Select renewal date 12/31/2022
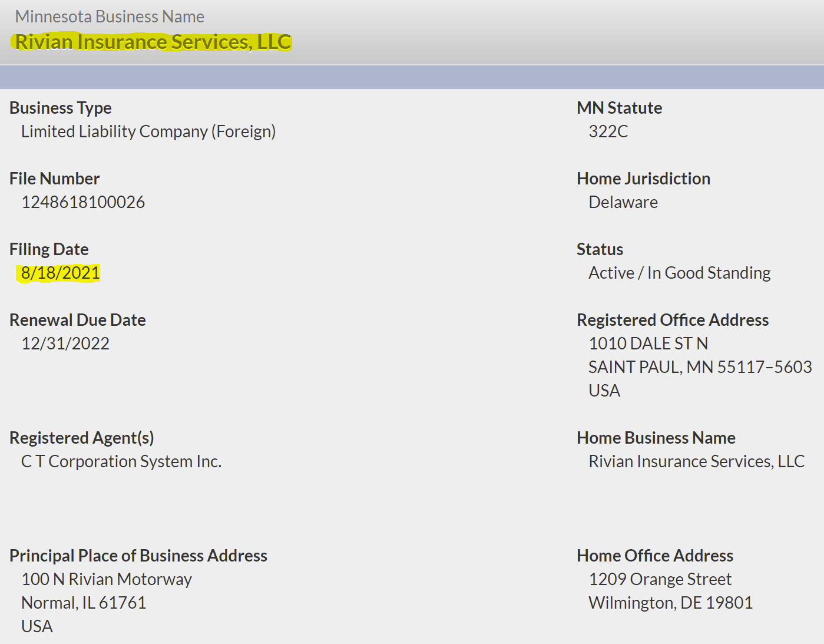The height and width of the screenshot is (644, 824). (65, 344)
